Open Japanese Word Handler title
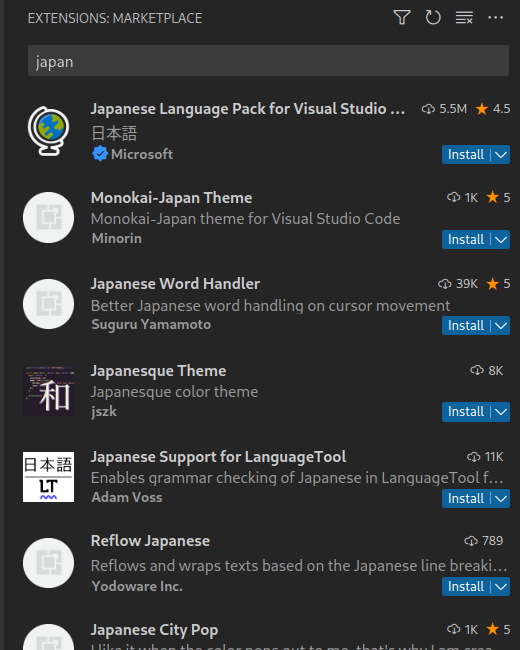Viewport: 520px width, 650px height. click(175, 284)
